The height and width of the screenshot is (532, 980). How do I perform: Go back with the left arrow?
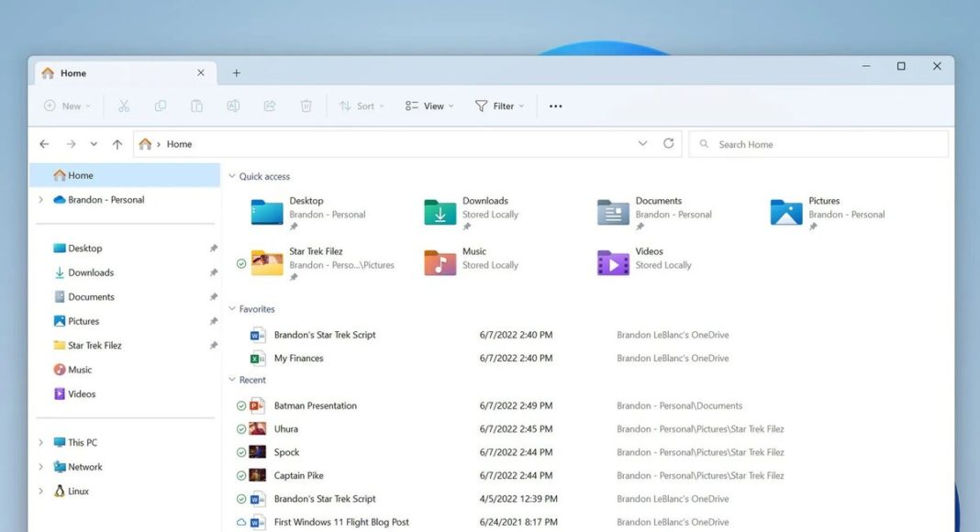(44, 144)
